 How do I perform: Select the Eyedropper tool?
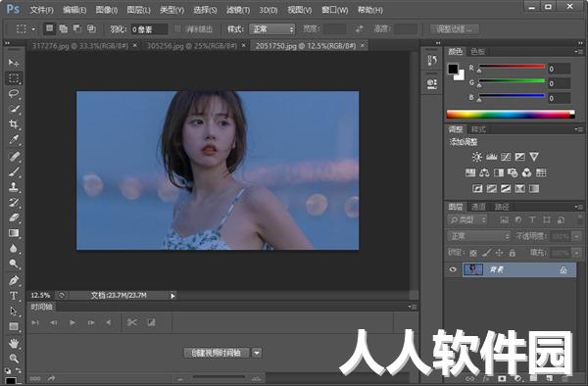point(14,140)
